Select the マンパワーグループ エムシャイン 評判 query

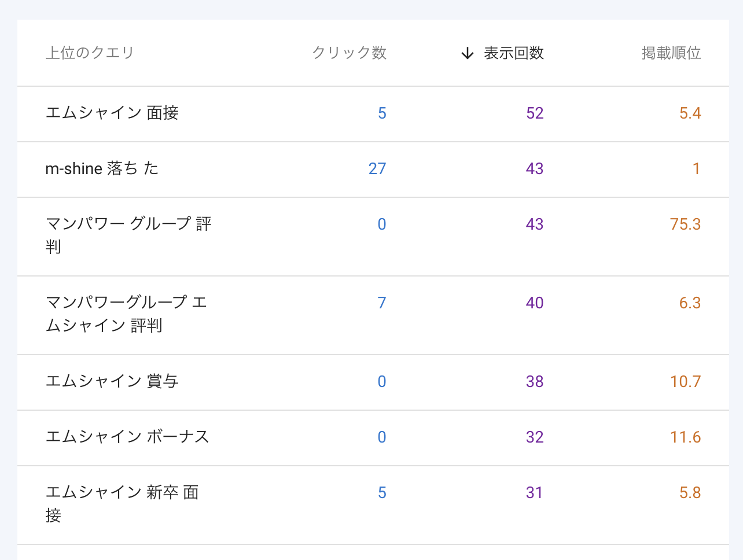tap(126, 314)
